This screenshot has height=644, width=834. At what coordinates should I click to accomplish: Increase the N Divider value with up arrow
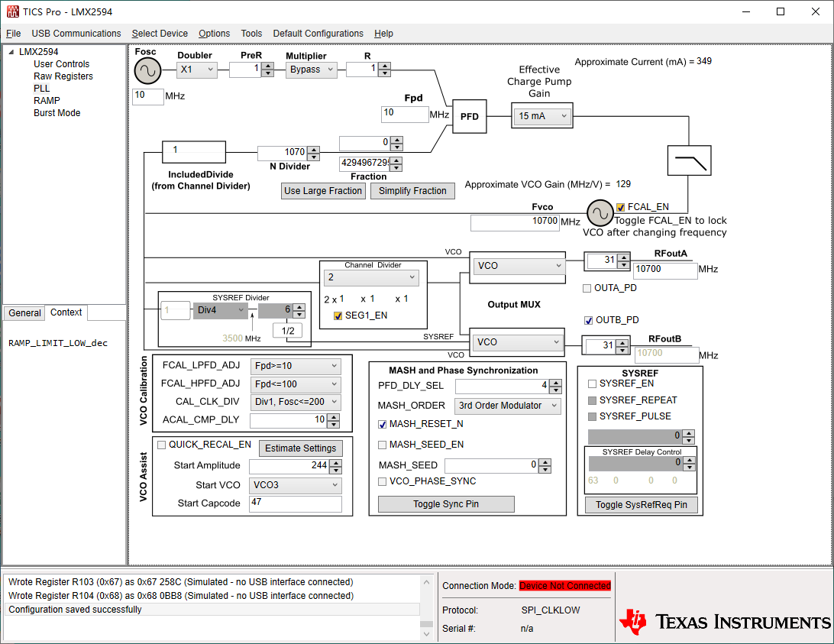[314, 150]
